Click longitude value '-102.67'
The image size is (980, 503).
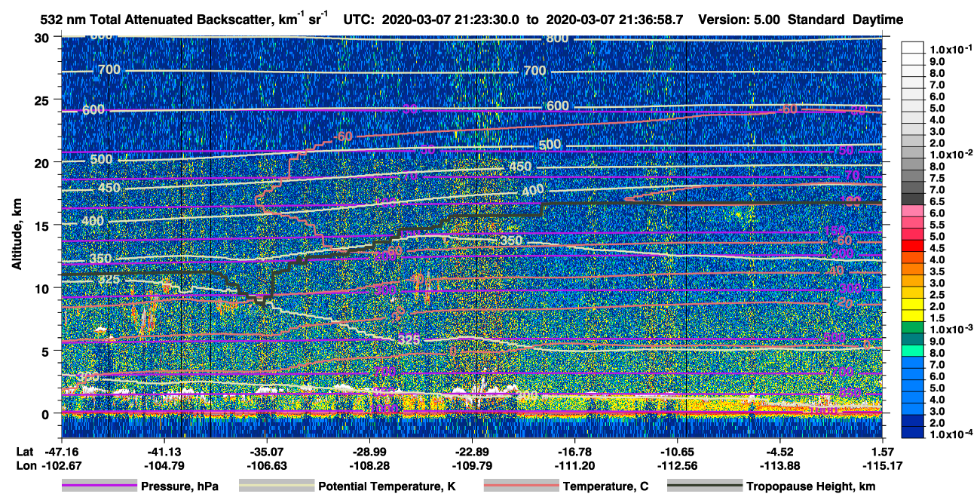(61, 465)
